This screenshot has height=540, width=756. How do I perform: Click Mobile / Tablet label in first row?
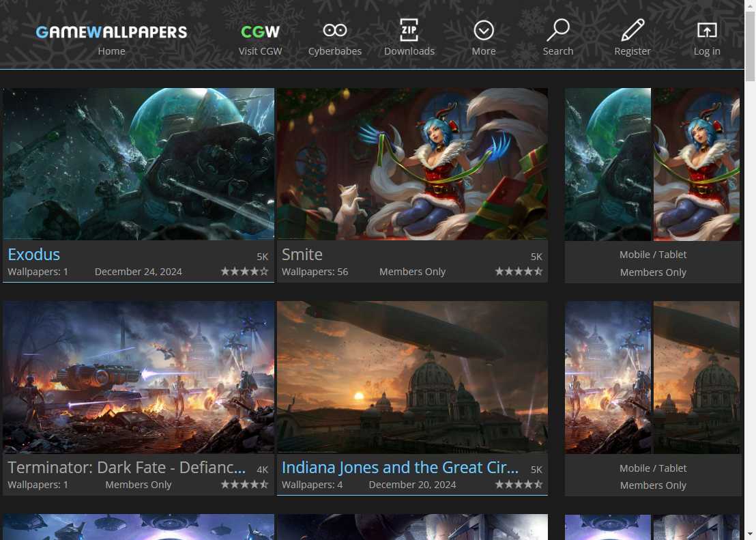(653, 255)
